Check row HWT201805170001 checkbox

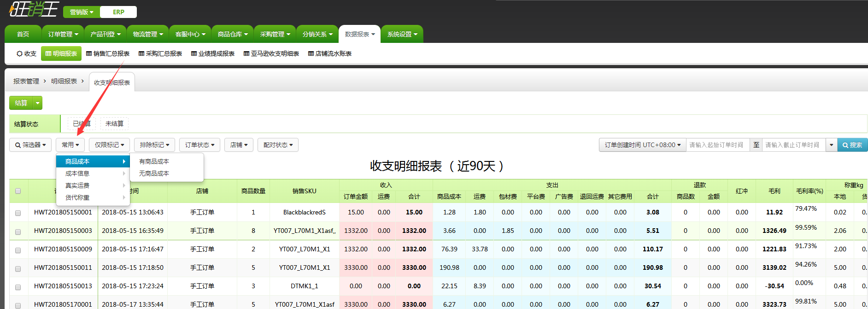(18, 305)
